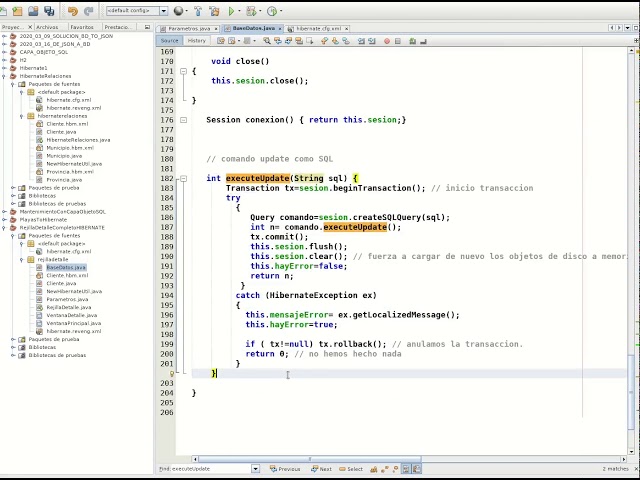This screenshot has width=640, height=480.
Task: Toggle Highlight Search in editor toolbar
Action: pos(299,41)
